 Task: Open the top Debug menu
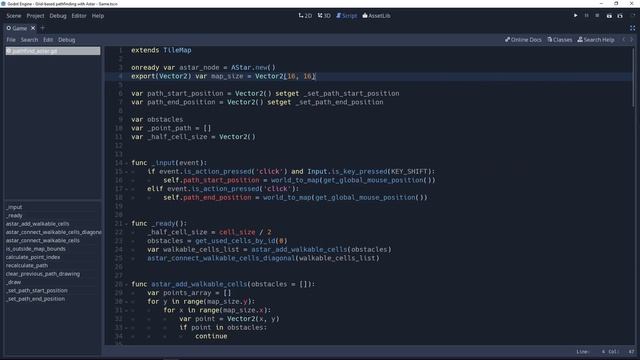58,16
